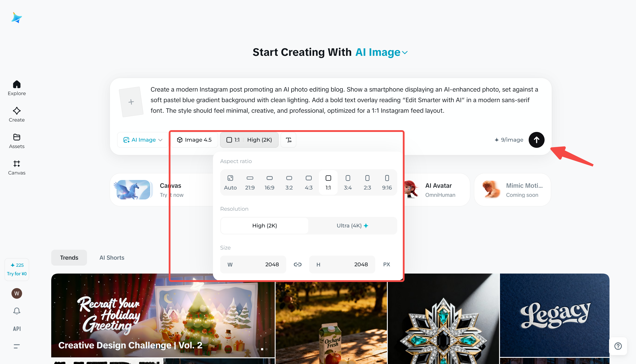Viewport: 636px width, 364px height.
Task: Click the Create sparkle icon
Action: coord(17,111)
